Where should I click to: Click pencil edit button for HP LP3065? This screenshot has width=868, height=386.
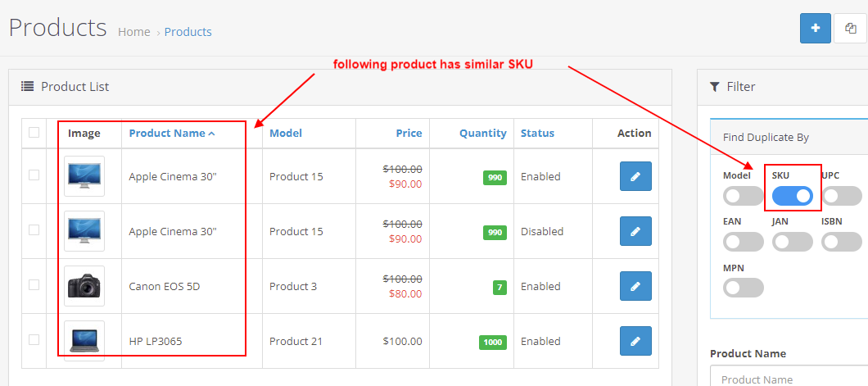click(635, 341)
